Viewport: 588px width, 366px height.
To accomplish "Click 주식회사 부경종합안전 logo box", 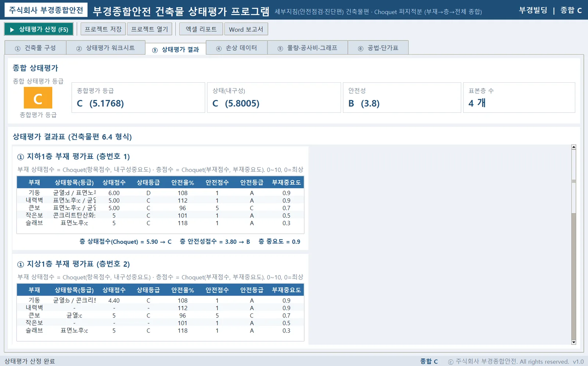I will [x=46, y=10].
